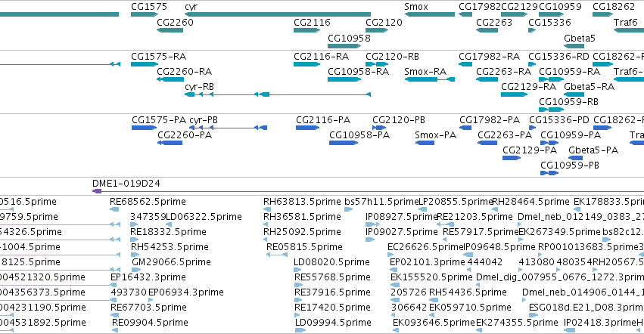
Task: Select EST label IP08927.5prime
Action: click(401, 217)
